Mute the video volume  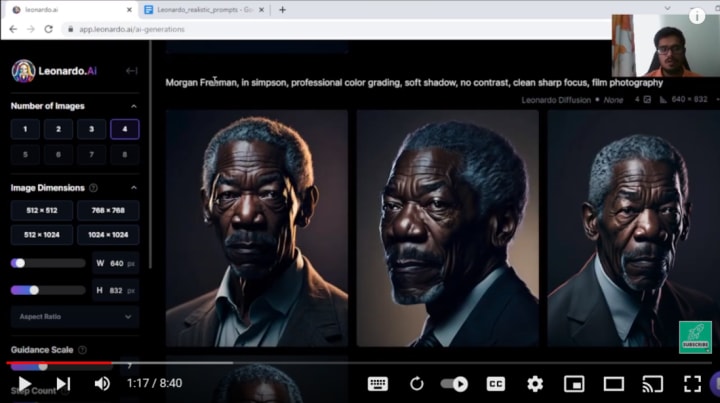pyautogui.click(x=102, y=384)
